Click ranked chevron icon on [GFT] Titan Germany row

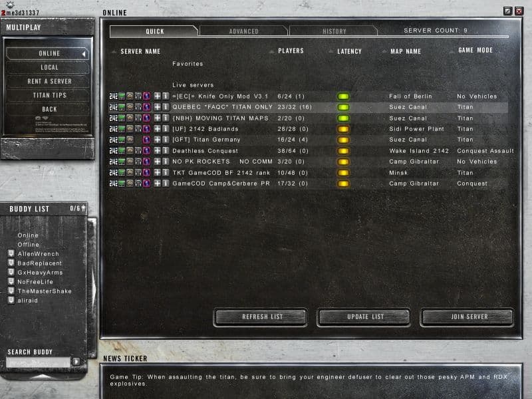click(130, 140)
